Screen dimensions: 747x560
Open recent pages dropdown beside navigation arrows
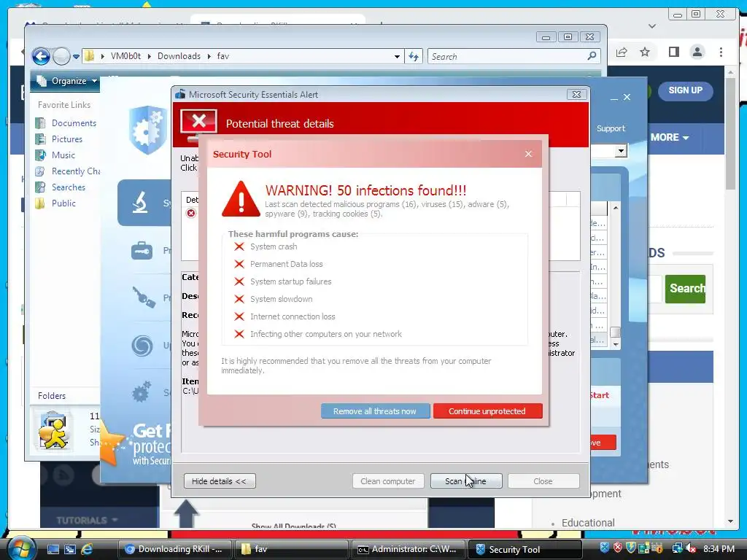click(x=76, y=57)
